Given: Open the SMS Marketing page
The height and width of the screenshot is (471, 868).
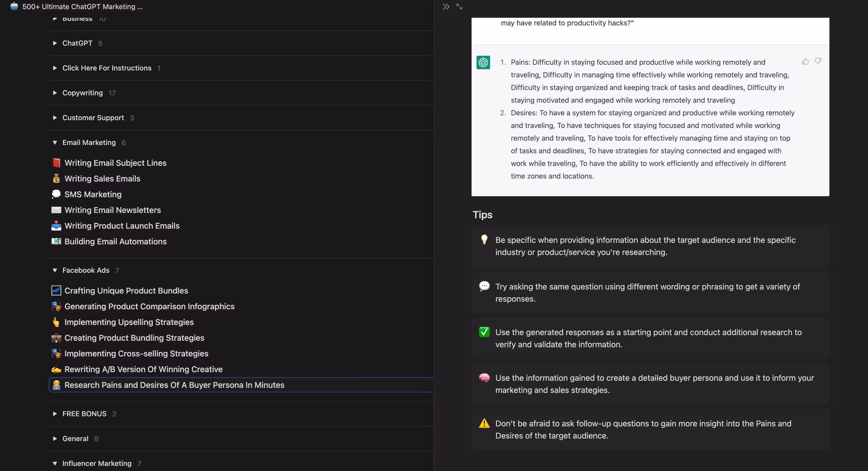Looking at the screenshot, I should point(93,195).
